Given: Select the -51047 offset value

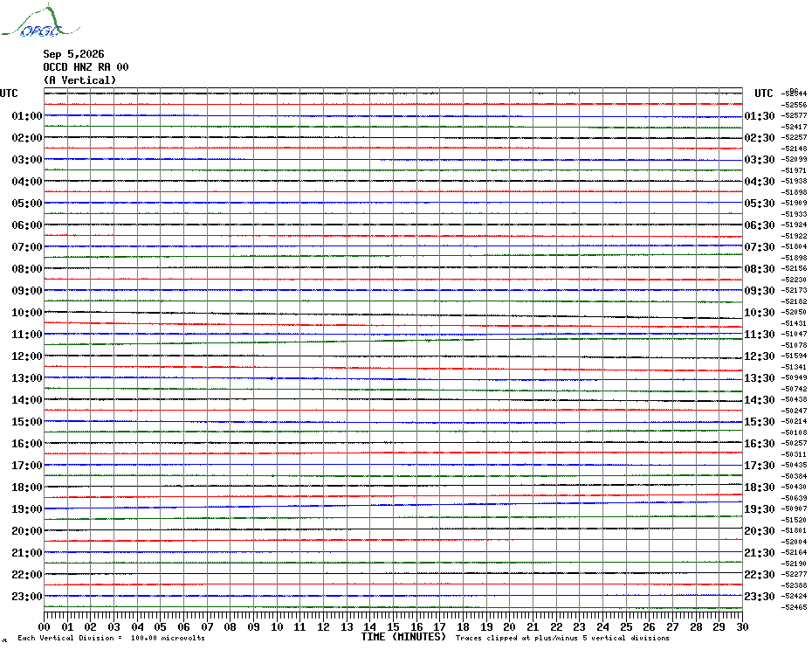Looking at the screenshot, I should pos(794,335).
